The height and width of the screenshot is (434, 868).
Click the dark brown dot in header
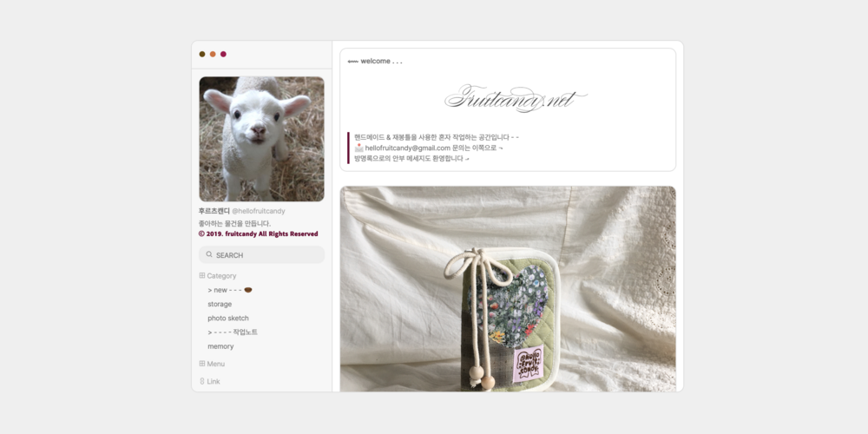[x=202, y=54]
